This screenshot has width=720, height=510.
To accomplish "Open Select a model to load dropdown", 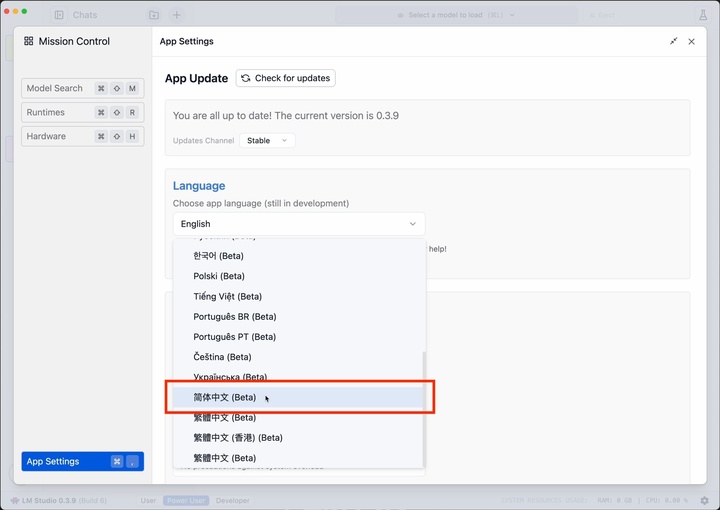I will [x=456, y=15].
